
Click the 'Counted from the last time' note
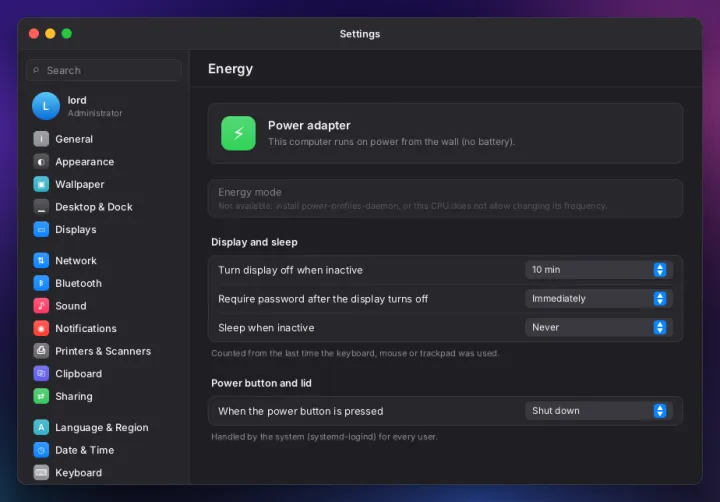(x=355, y=353)
